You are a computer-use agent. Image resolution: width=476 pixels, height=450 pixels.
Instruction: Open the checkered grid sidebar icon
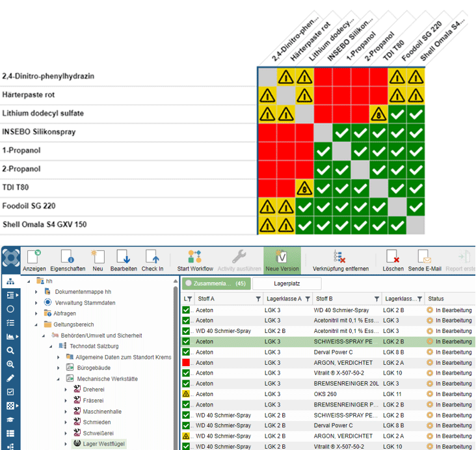pyautogui.click(x=10, y=406)
